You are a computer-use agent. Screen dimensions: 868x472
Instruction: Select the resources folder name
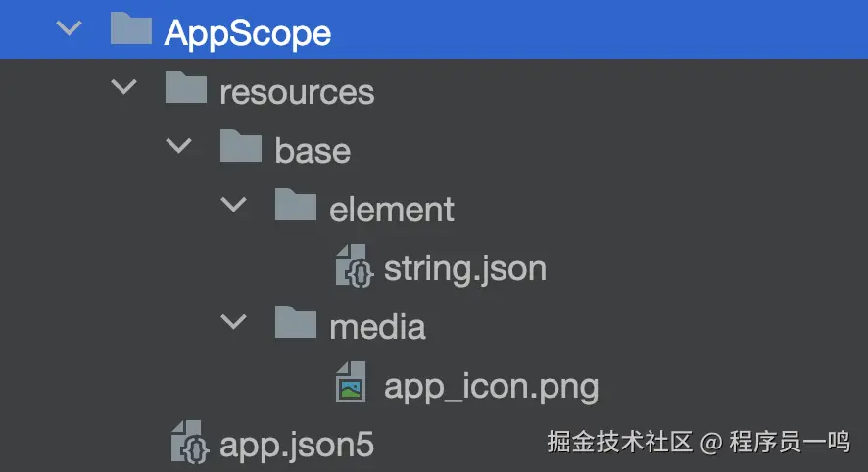(297, 91)
